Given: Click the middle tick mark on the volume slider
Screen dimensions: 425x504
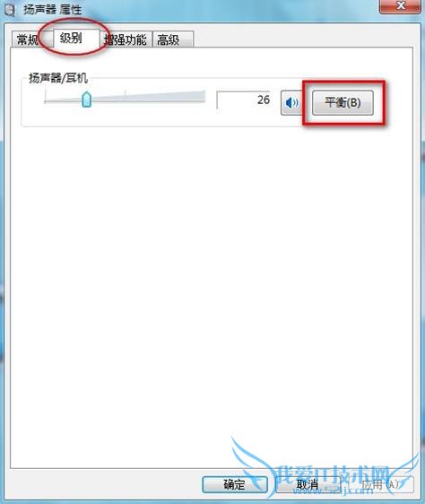Looking at the screenshot, I should click(x=125, y=93).
